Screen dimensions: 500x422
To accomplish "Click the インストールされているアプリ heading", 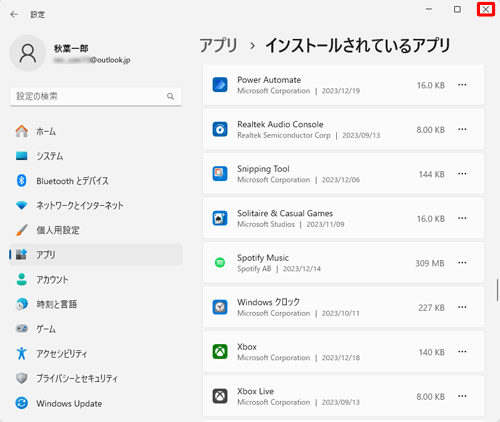I will (358, 46).
